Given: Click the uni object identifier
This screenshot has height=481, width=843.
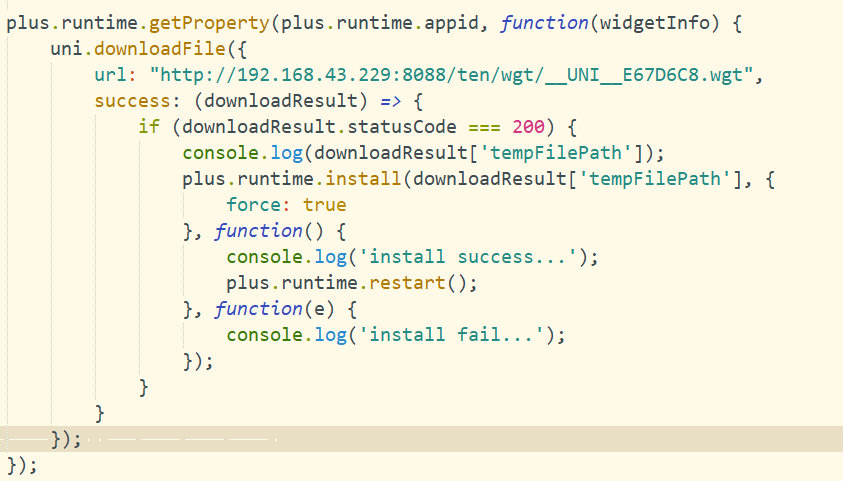Looking at the screenshot, I should [x=66, y=49].
